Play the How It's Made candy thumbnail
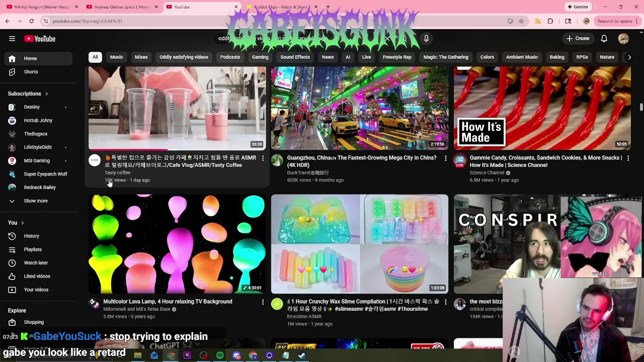644x362 pixels. coord(542,108)
